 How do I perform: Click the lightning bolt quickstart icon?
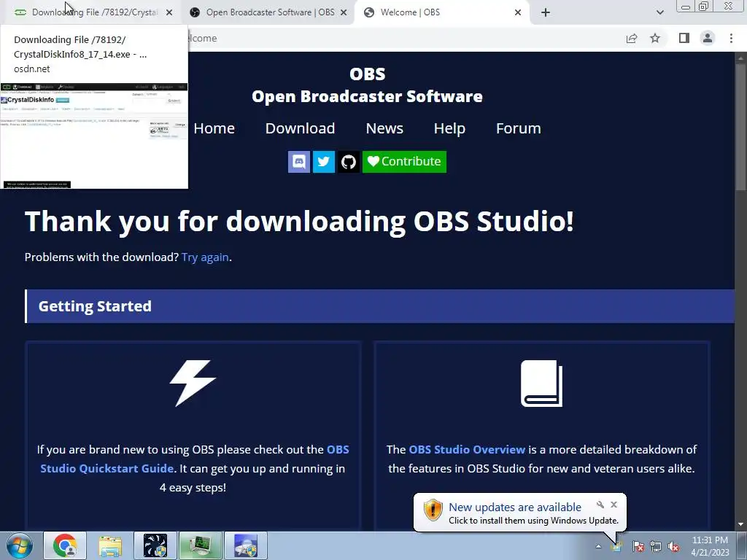coord(193,383)
